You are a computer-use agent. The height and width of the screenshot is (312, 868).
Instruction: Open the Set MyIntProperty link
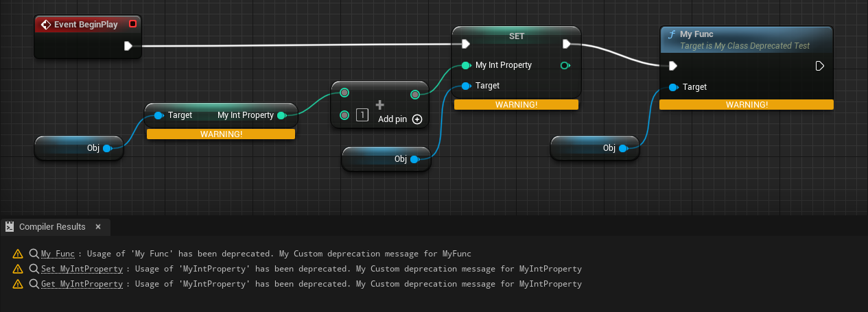pos(82,269)
